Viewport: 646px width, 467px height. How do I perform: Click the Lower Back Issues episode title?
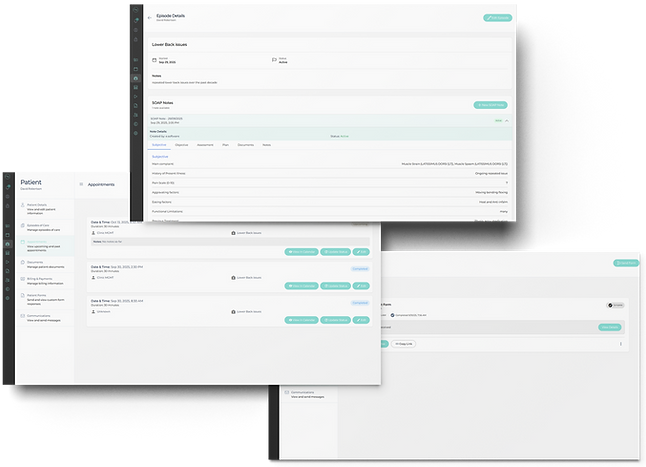(x=169, y=44)
